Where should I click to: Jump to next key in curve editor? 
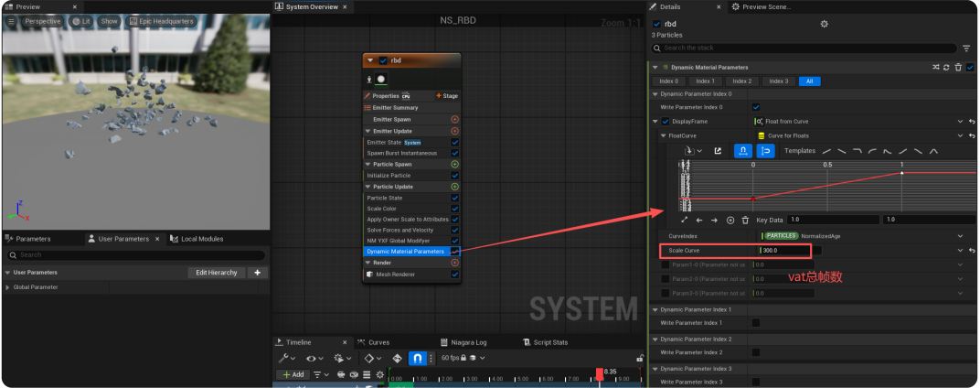tap(714, 220)
